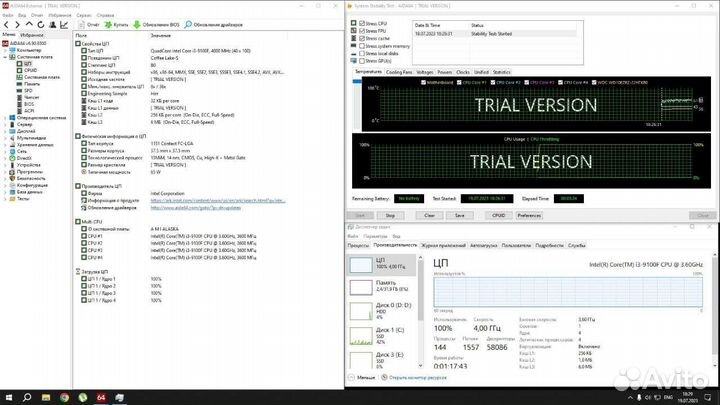Toggle Motherboard checkbox in temperature graph
Image resolution: width=720 pixels, height=405 pixels.
coord(423,83)
